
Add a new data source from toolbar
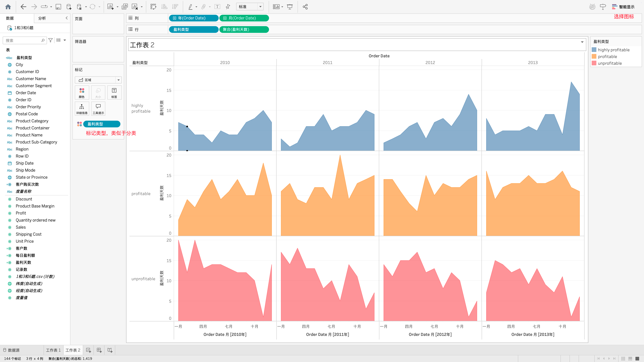(69, 7)
